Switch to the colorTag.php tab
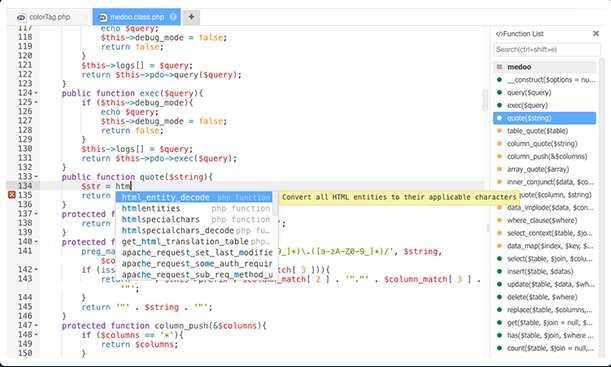 tap(49, 17)
